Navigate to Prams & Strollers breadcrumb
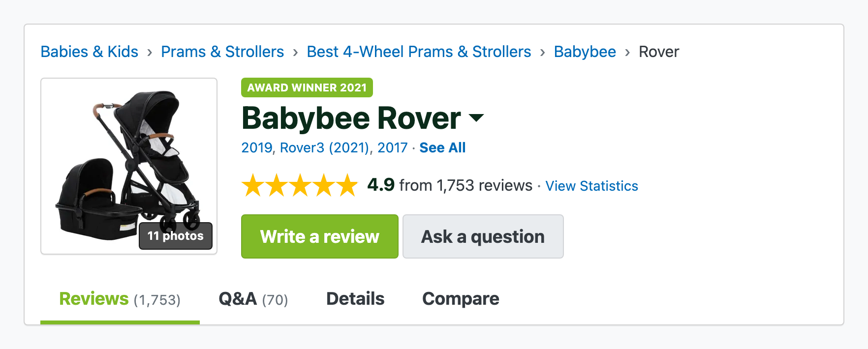The image size is (868, 349). coord(222,52)
